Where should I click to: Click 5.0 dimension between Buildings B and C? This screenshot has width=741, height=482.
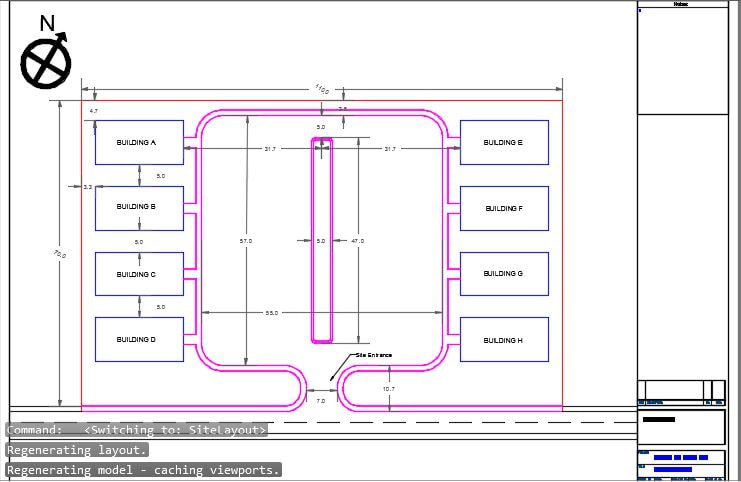138,242
